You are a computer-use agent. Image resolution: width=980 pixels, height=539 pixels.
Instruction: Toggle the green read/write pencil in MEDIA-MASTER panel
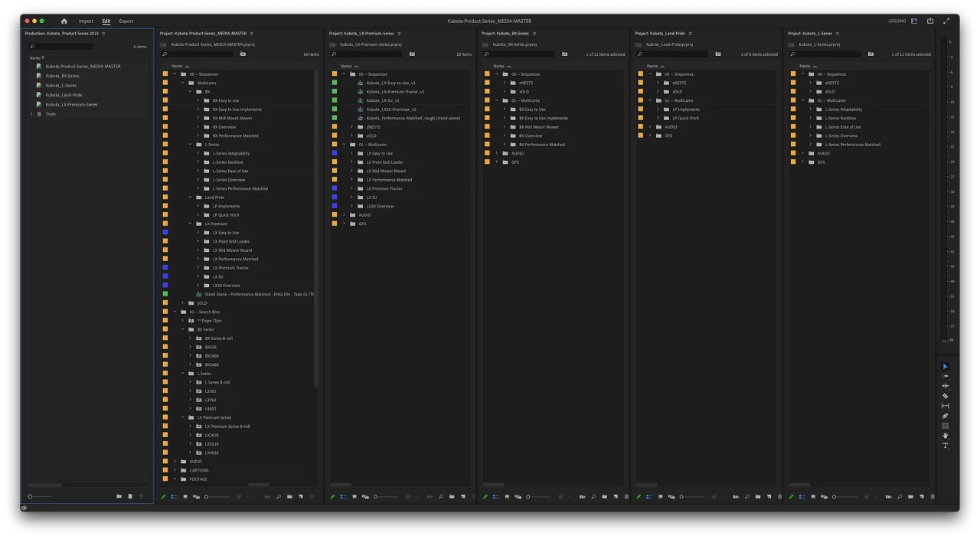tap(163, 497)
